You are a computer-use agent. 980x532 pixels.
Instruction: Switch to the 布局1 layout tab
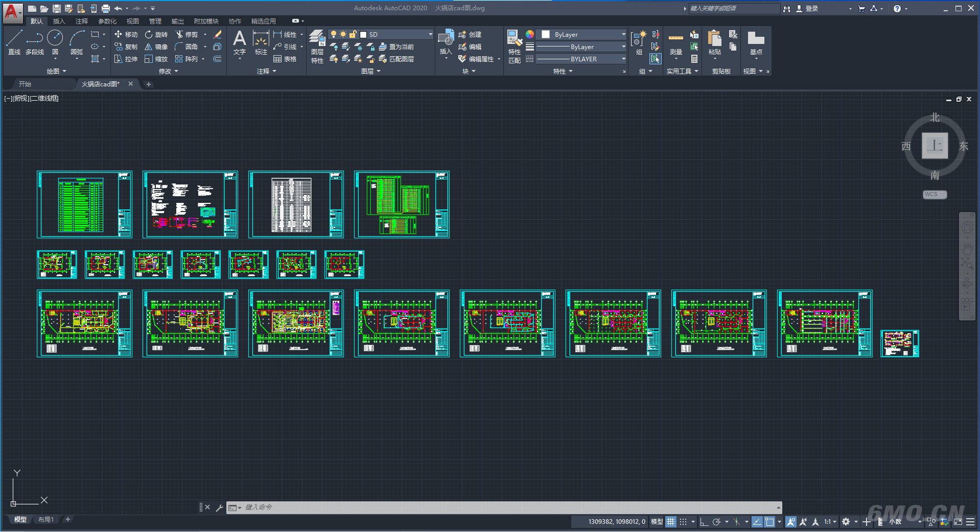[x=46, y=520]
